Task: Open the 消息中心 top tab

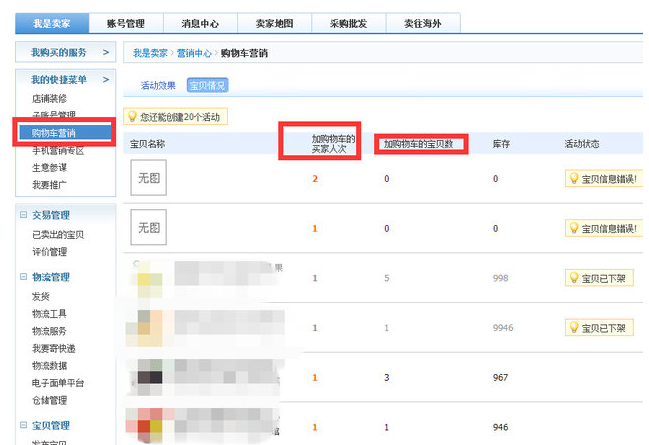Action: click(208, 24)
